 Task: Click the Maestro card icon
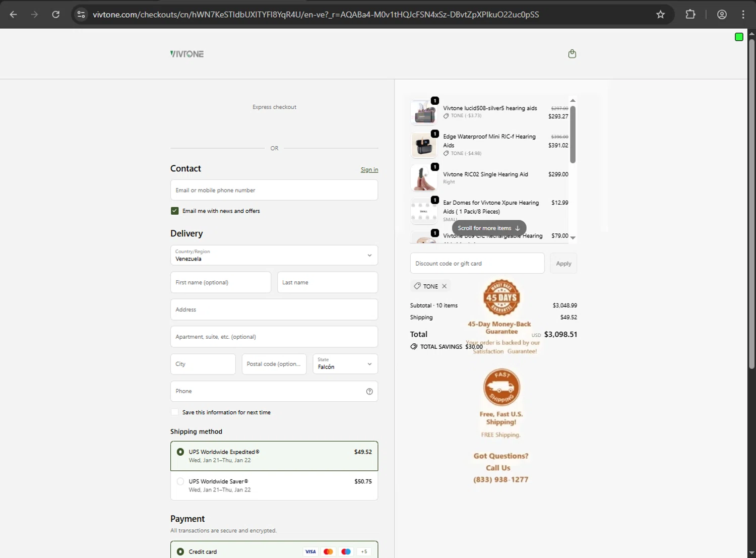coord(346,552)
